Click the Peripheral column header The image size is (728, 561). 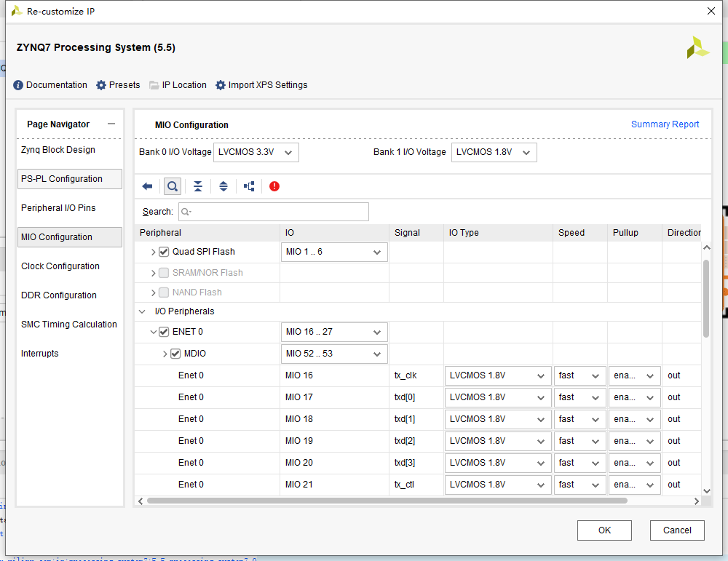207,233
